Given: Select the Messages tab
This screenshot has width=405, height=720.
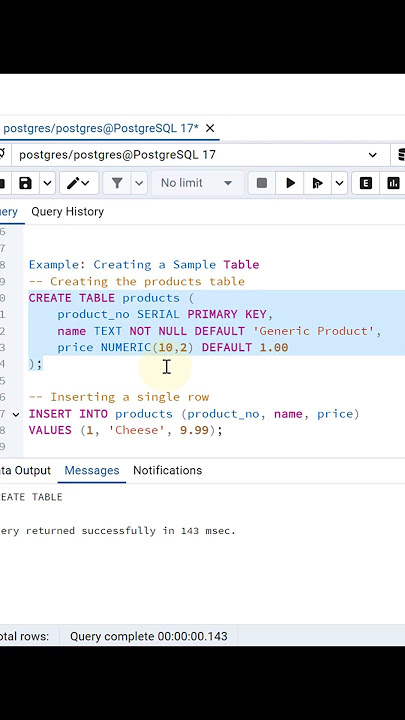Looking at the screenshot, I should (92, 471).
